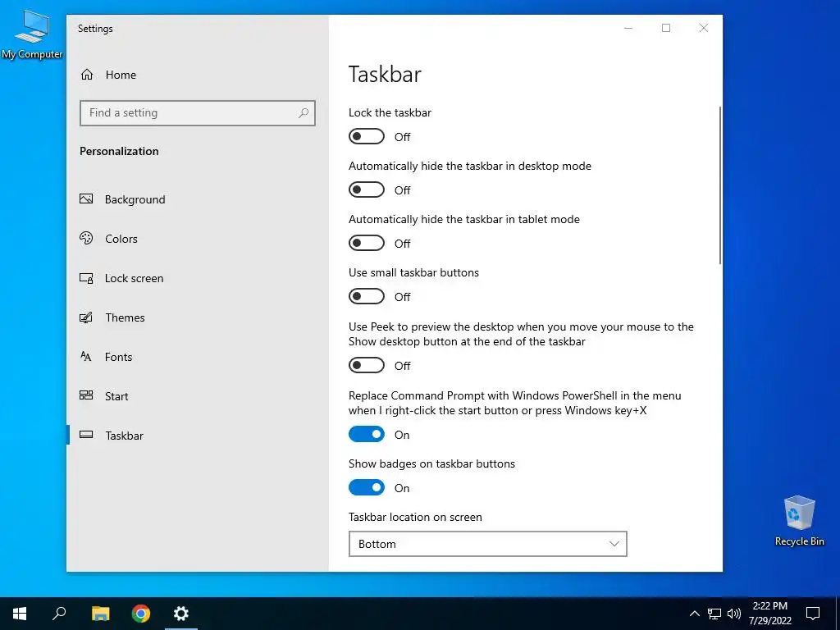This screenshot has width=840, height=630.
Task: Open the taskbar clock and date
Action: (769, 614)
